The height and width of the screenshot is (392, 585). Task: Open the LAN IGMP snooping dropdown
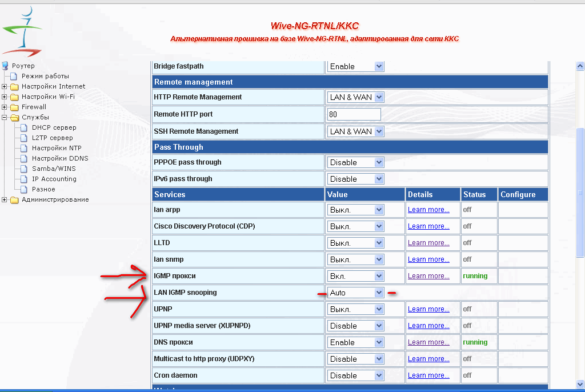[355, 293]
